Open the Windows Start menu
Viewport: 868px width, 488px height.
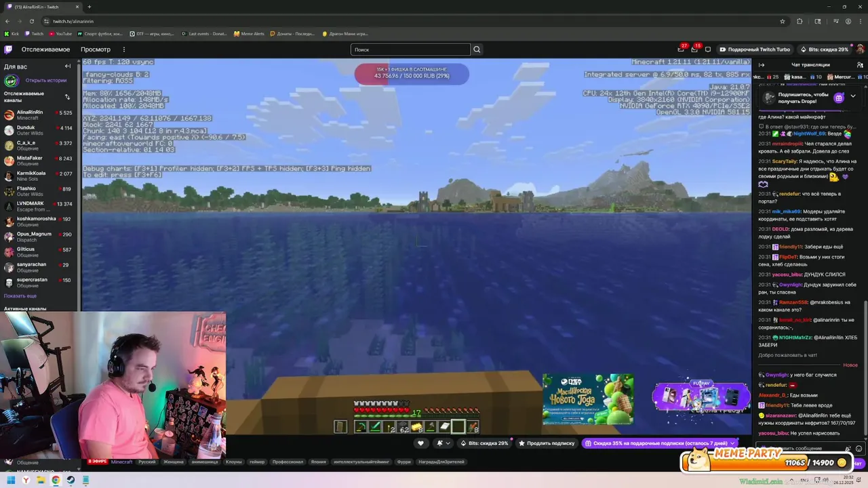[x=11, y=481]
